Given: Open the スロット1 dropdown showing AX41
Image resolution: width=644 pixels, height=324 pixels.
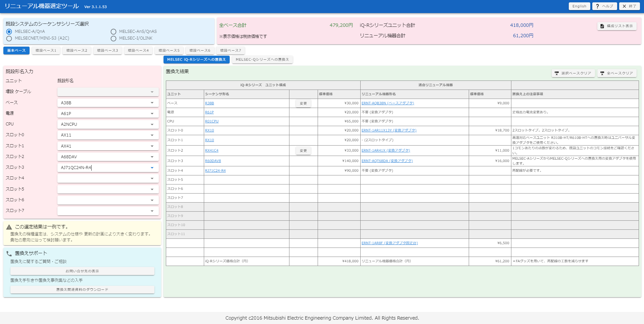Looking at the screenshot, I should [108, 146].
